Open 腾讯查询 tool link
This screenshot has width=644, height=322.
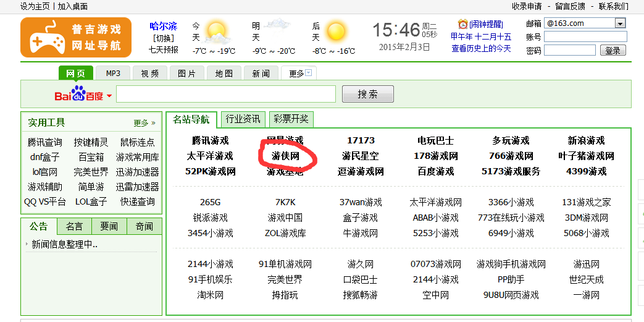click(45, 142)
